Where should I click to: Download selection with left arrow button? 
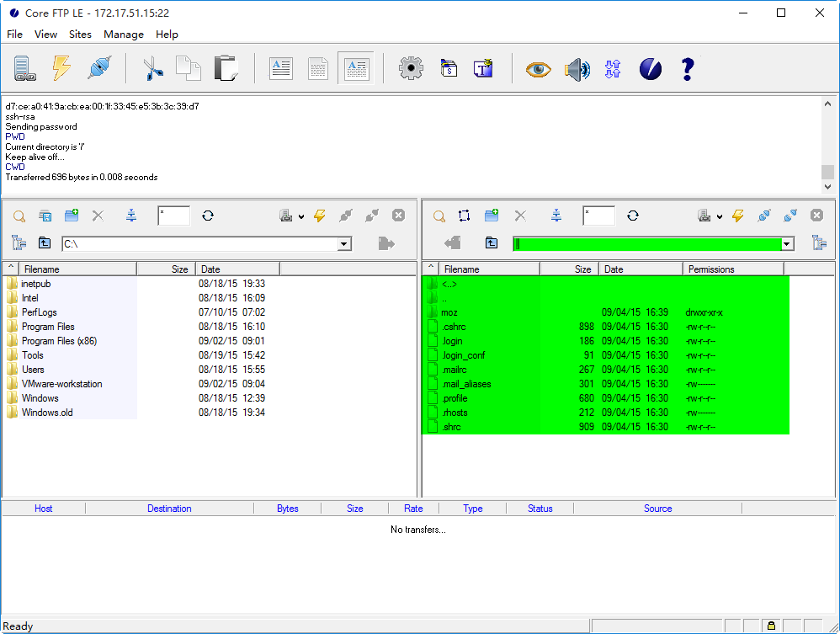[x=453, y=243]
